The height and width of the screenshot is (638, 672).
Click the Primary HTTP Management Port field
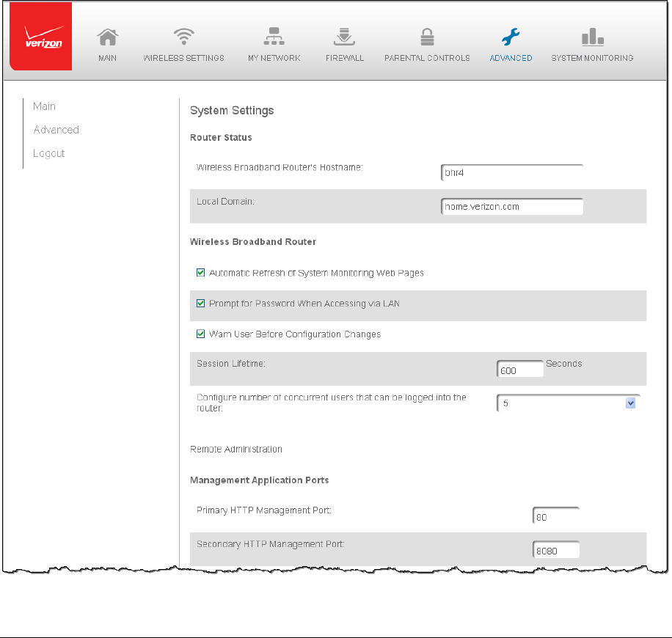tap(556, 516)
